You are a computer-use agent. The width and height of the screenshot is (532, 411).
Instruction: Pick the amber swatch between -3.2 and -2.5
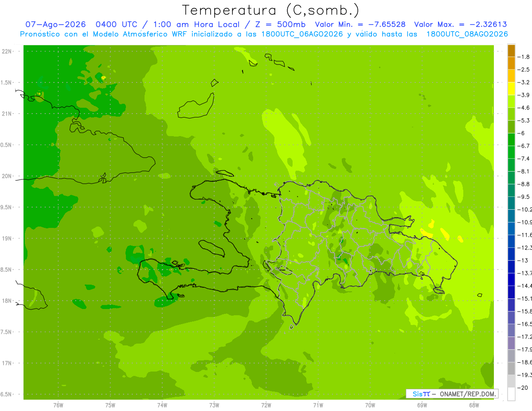(x=511, y=76)
